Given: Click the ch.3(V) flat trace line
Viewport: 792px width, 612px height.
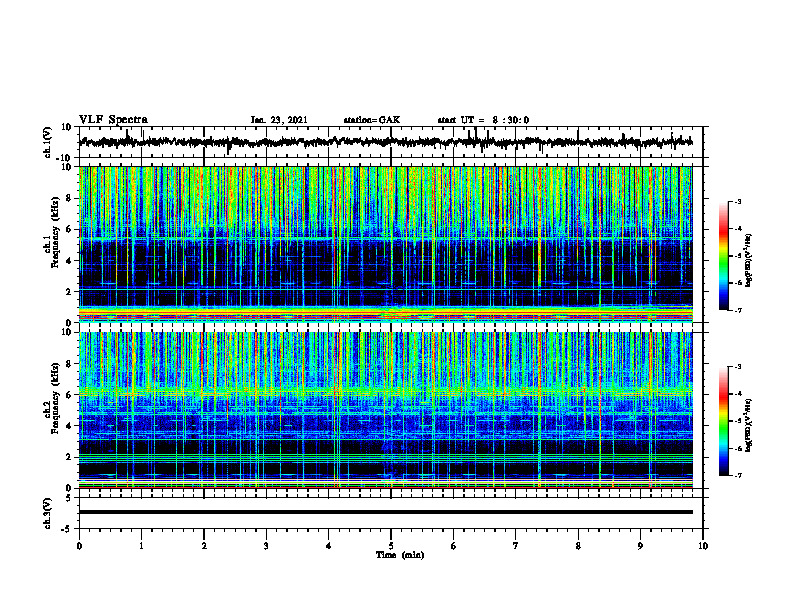Looking at the screenshot, I should click(386, 512).
